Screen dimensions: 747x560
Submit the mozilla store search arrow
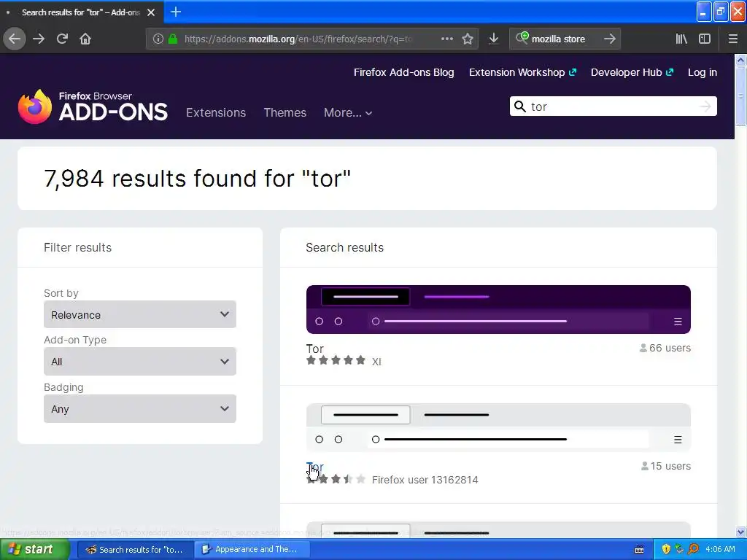609,39
